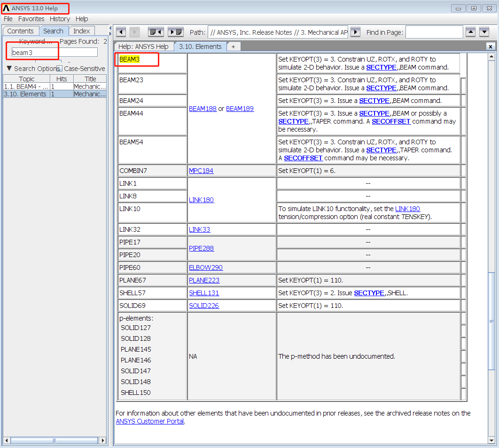Open the LINK180 link in the second column

pyautogui.click(x=202, y=200)
